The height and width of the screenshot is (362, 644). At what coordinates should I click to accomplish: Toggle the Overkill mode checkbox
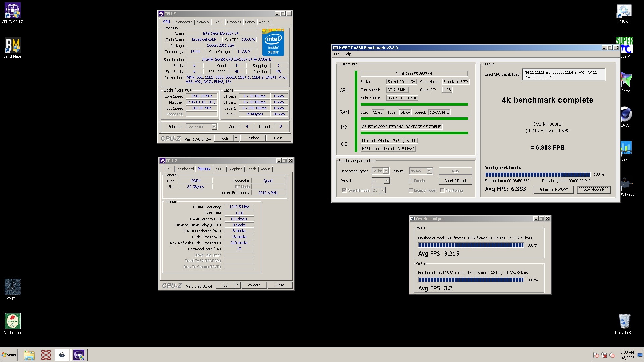[x=344, y=190]
